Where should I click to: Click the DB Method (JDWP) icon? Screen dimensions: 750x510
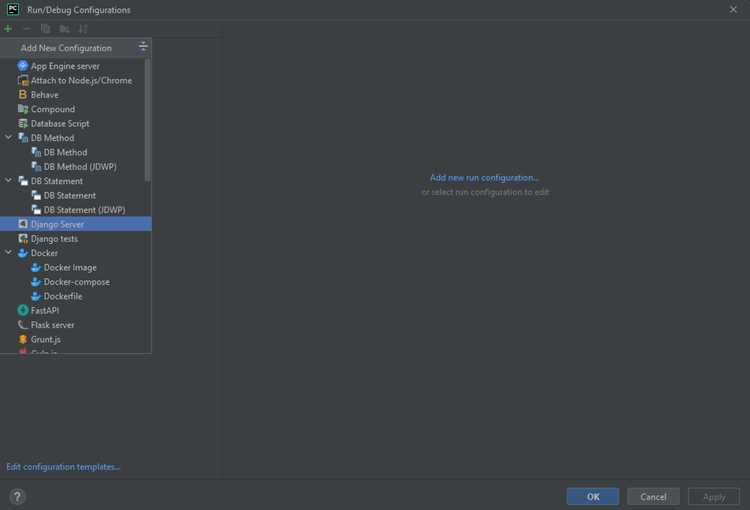tap(36, 166)
